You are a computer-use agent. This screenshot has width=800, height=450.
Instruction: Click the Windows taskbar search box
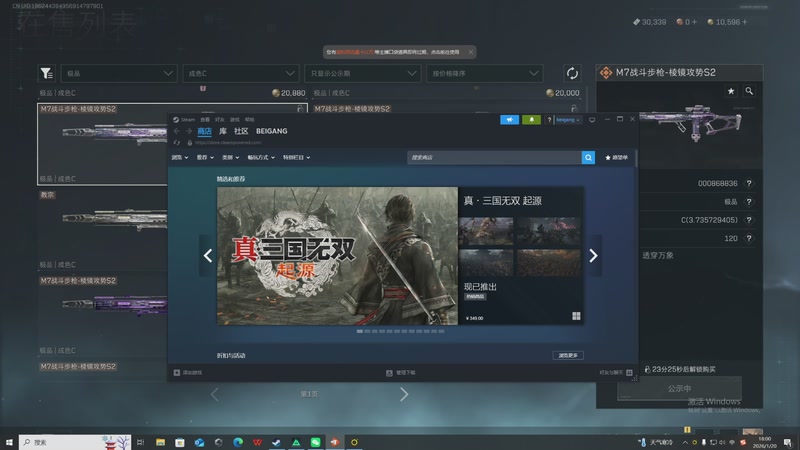pyautogui.click(x=75, y=442)
